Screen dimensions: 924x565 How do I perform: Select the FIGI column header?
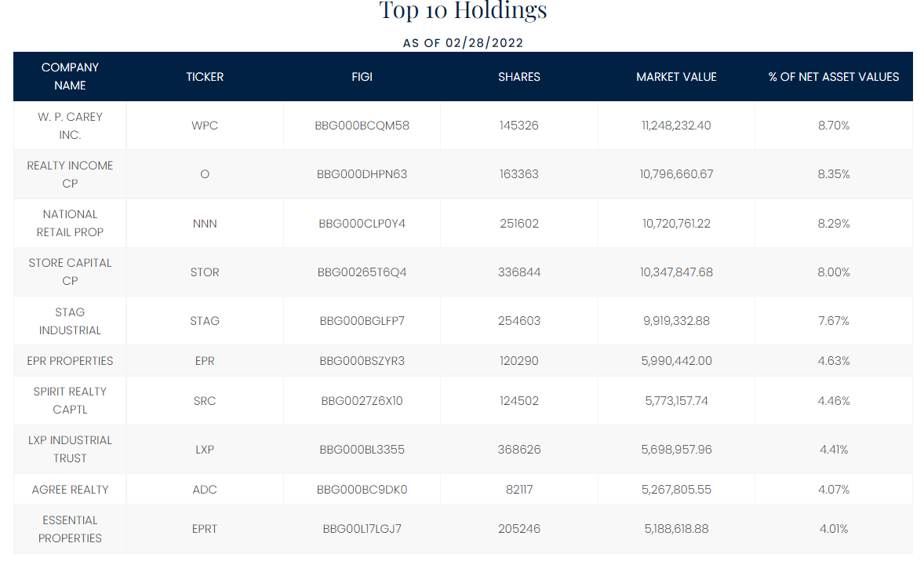coord(362,77)
